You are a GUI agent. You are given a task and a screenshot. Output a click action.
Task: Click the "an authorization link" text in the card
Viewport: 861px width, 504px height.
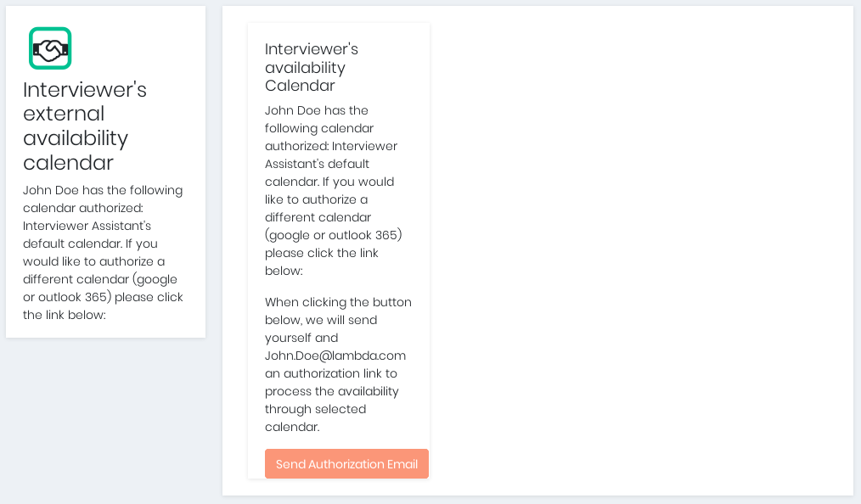tap(330, 373)
